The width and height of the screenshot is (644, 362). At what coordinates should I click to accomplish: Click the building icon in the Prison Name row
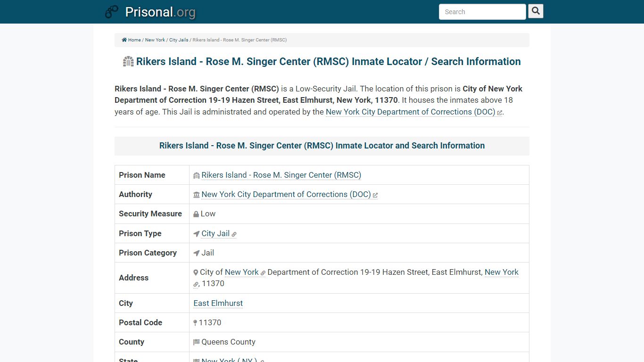pyautogui.click(x=197, y=175)
